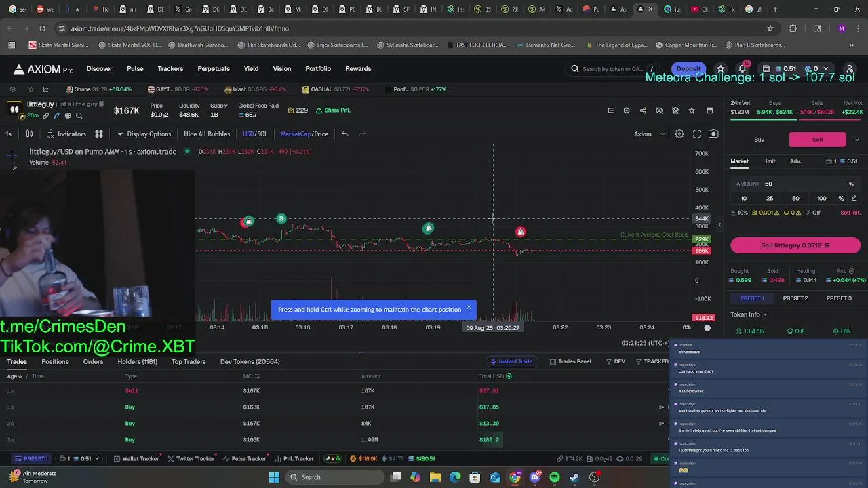Click the ticker settings gear icon
Viewport: 868px width, 488px height.
coord(12,89)
